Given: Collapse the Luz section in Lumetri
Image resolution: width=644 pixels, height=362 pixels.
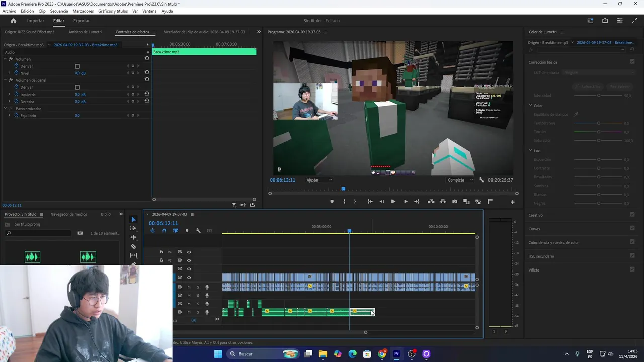Looking at the screenshot, I should 530,151.
